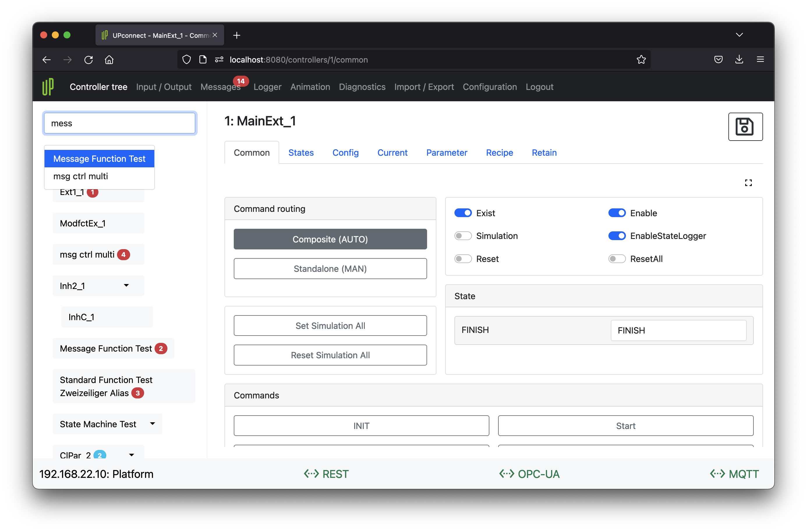
Task: Open the FINISH state dropdown
Action: pyautogui.click(x=678, y=331)
